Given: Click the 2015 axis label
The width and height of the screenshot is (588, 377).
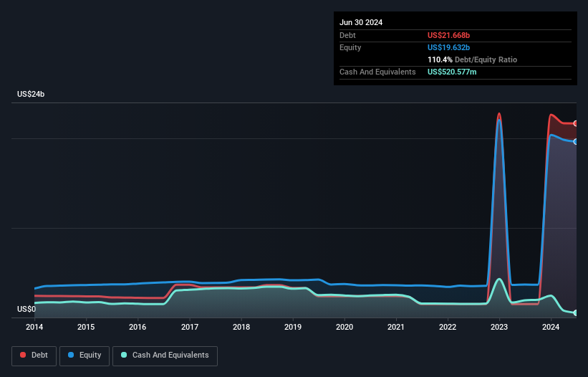Looking at the screenshot, I should pyautogui.click(x=86, y=327).
